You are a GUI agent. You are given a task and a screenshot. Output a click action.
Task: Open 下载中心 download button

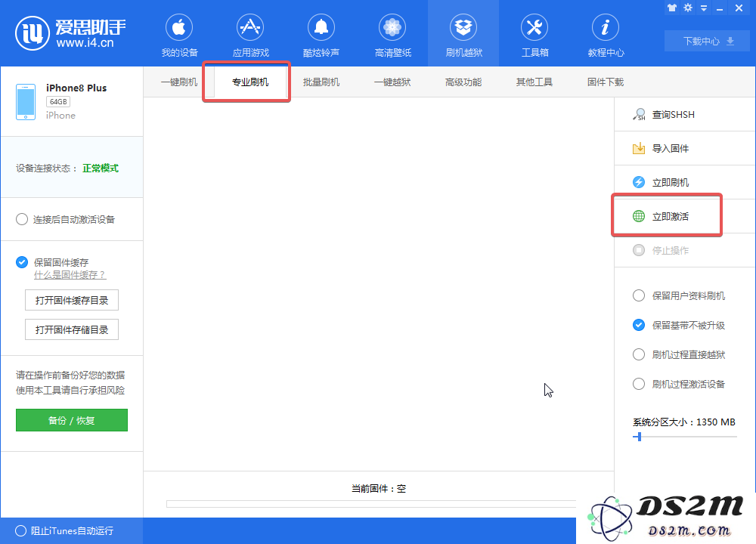[x=707, y=41]
